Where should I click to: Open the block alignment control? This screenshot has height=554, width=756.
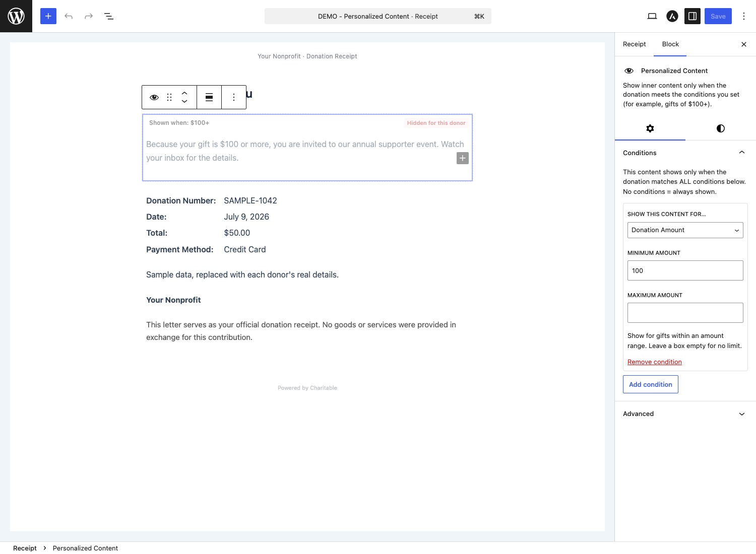[x=209, y=97]
